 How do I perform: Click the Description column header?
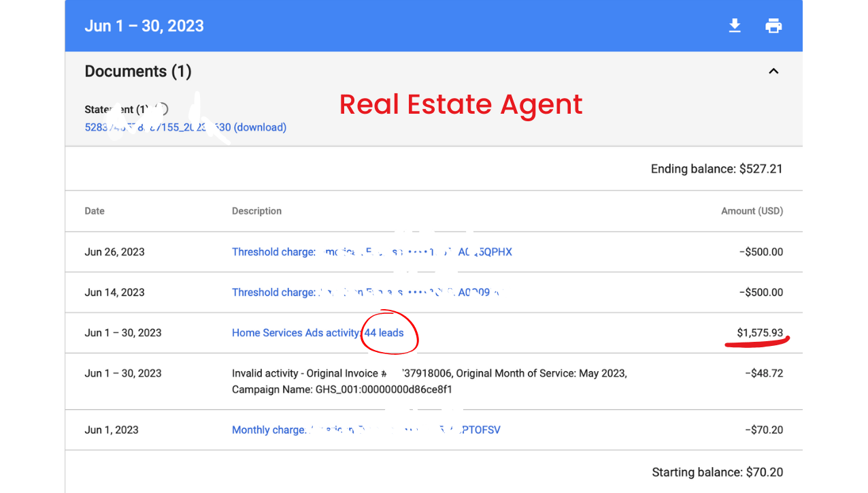(x=256, y=211)
